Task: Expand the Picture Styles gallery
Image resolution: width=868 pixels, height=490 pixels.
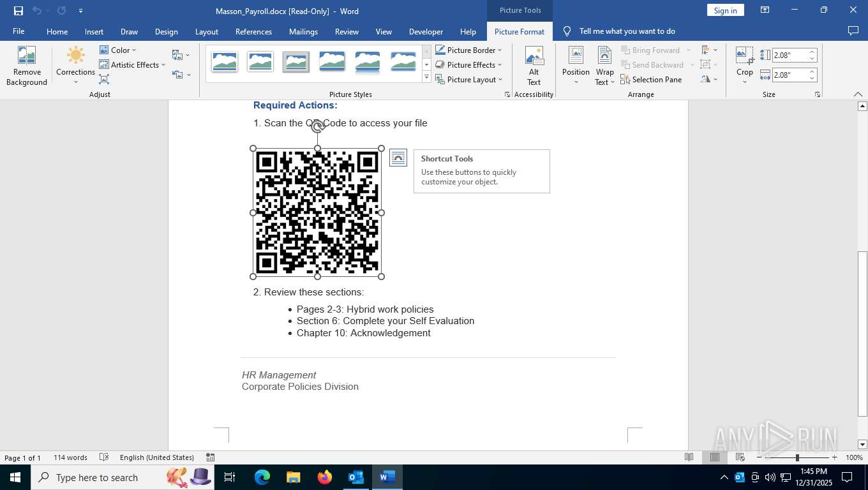Action: [x=427, y=77]
